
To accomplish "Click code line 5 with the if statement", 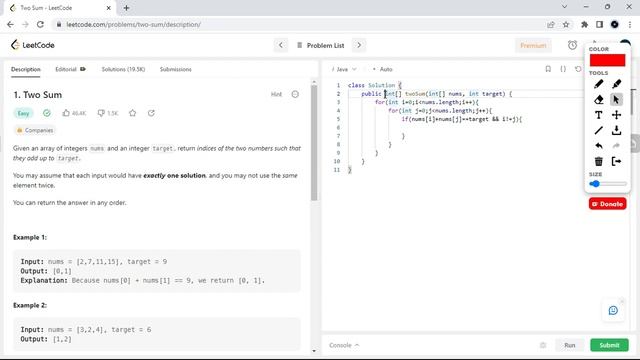I will click(x=461, y=119).
